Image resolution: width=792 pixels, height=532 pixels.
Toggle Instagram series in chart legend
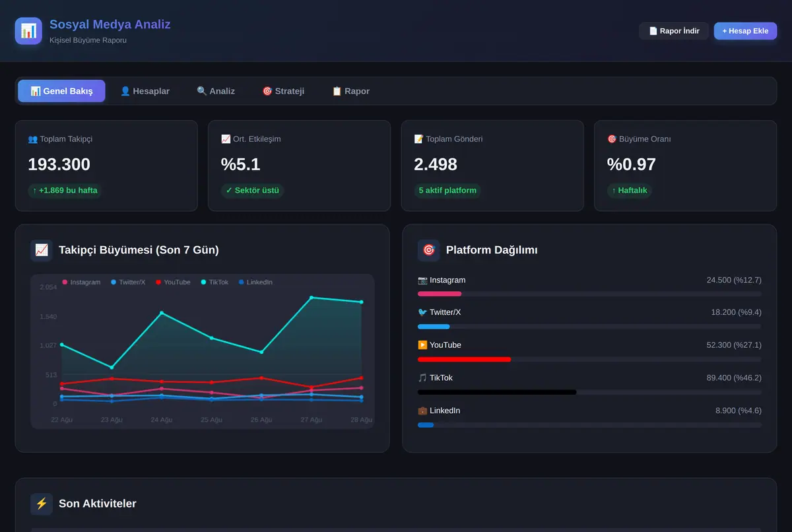pos(81,283)
